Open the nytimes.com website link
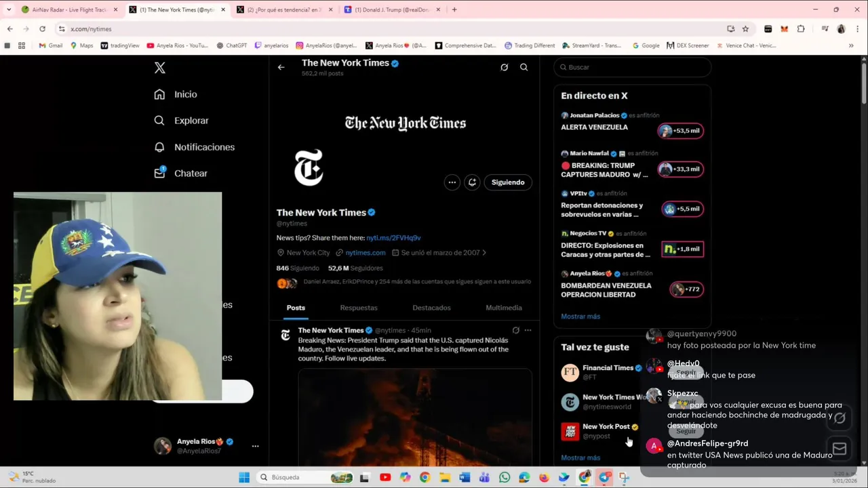The height and width of the screenshot is (488, 868). 366,253
